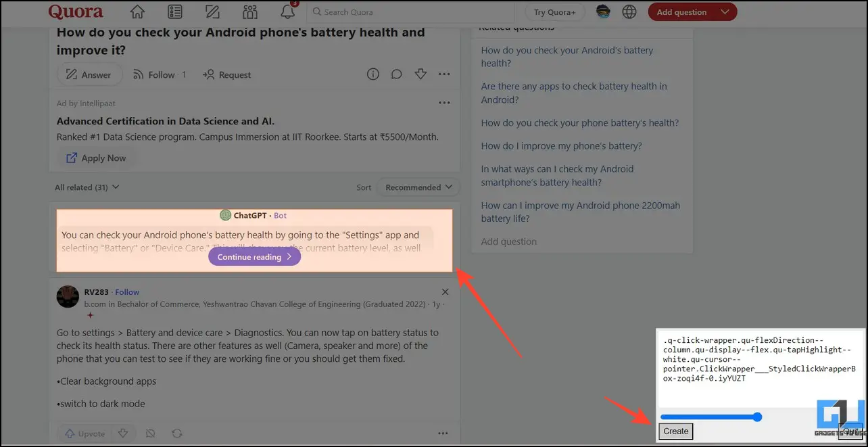Click the Search Quora field
868x447 pixels.
coord(411,12)
